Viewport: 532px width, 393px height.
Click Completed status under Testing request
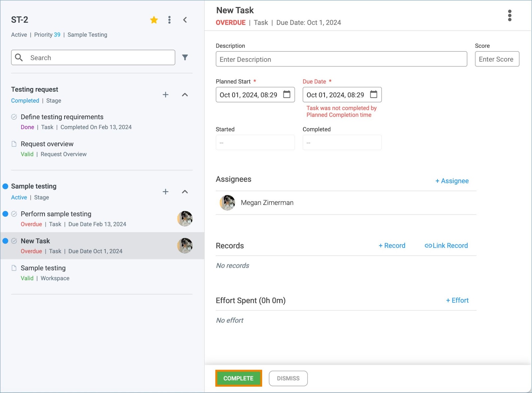click(x=25, y=100)
